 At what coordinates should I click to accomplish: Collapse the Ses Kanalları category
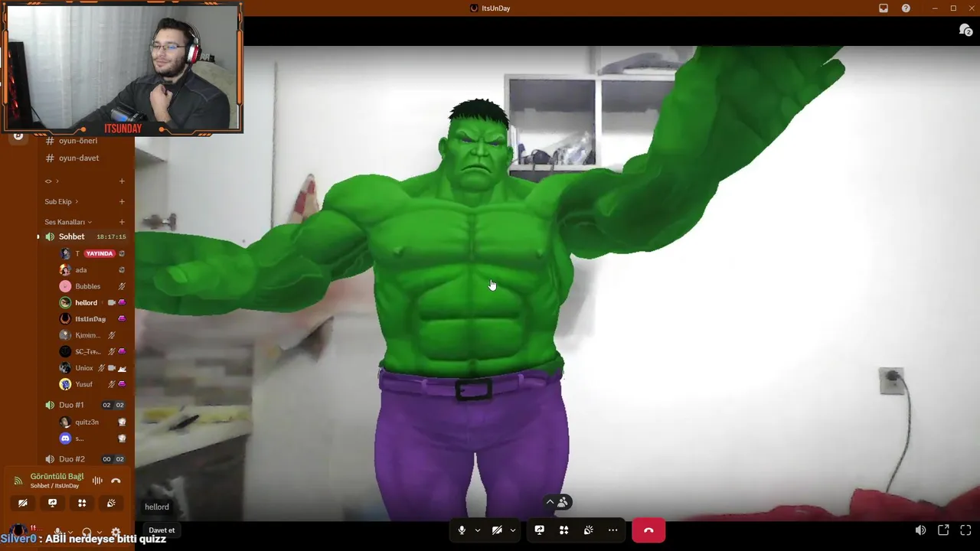(68, 222)
